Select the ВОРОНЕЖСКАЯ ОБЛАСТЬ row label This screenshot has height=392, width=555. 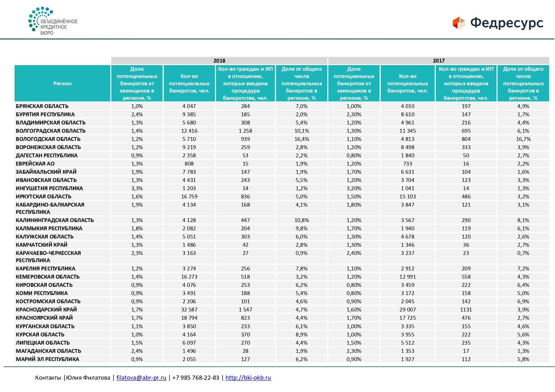(x=48, y=147)
